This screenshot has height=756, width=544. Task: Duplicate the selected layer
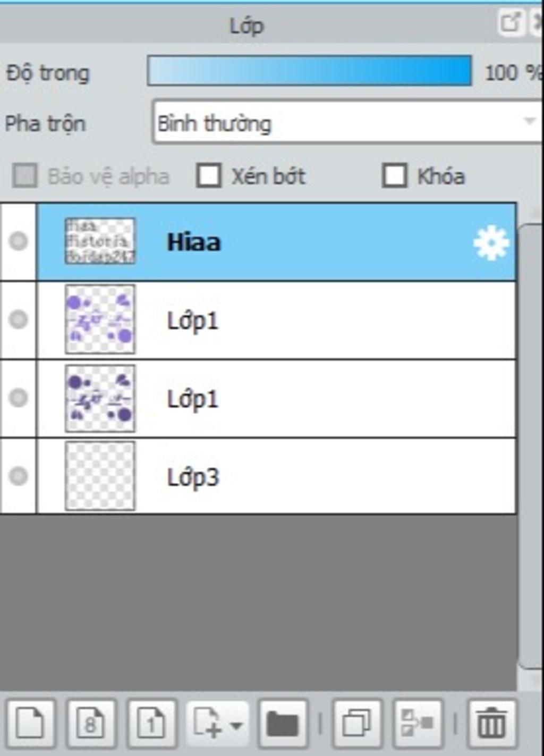point(356,724)
